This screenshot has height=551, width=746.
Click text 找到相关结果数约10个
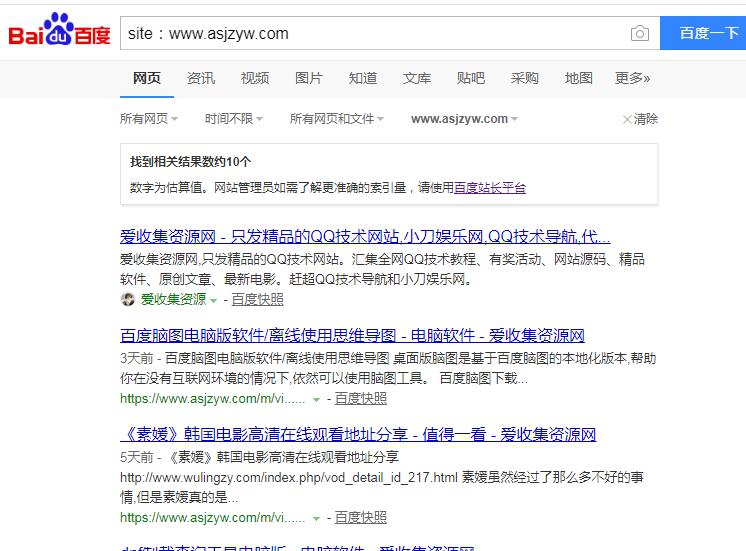pos(190,162)
